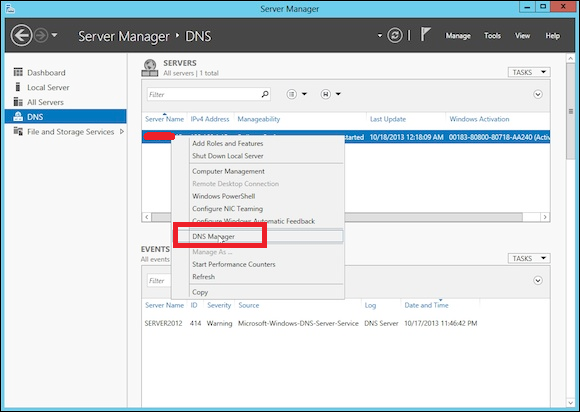Click the back navigation arrow

(x=21, y=36)
